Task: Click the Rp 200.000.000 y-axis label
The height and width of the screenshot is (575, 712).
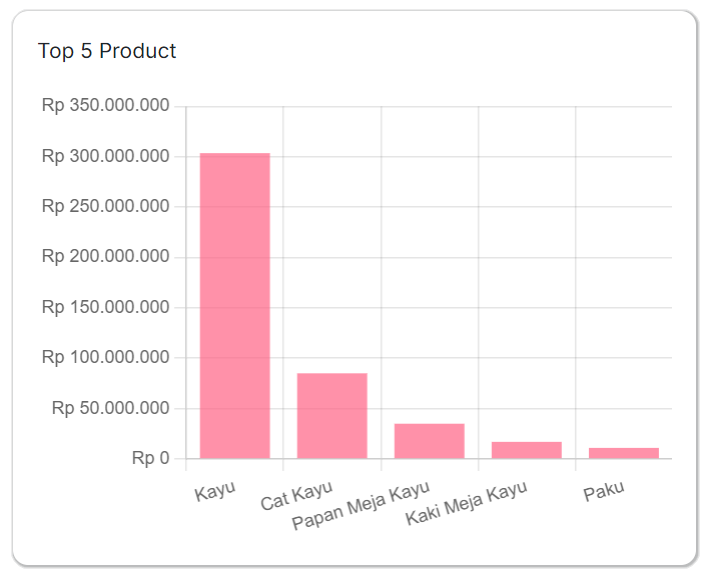Action: [105, 257]
